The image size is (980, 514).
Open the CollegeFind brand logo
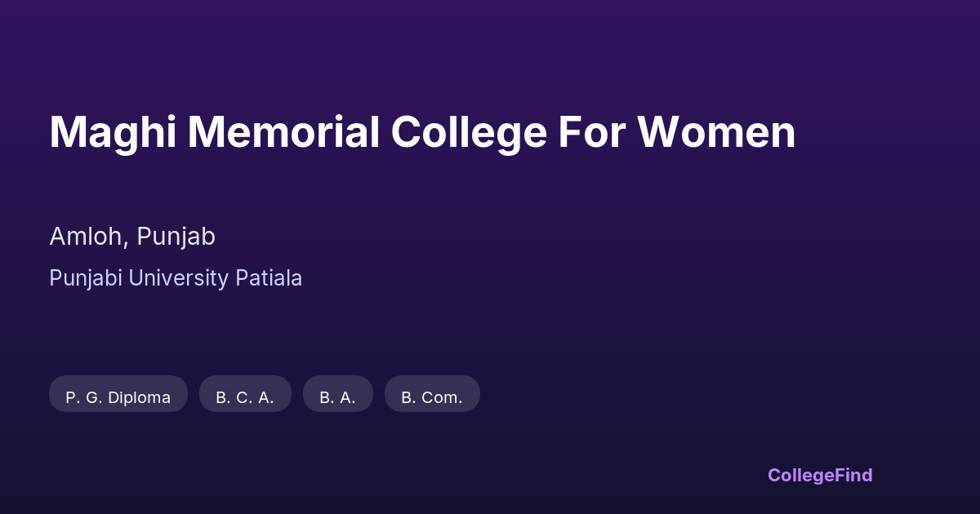820,475
